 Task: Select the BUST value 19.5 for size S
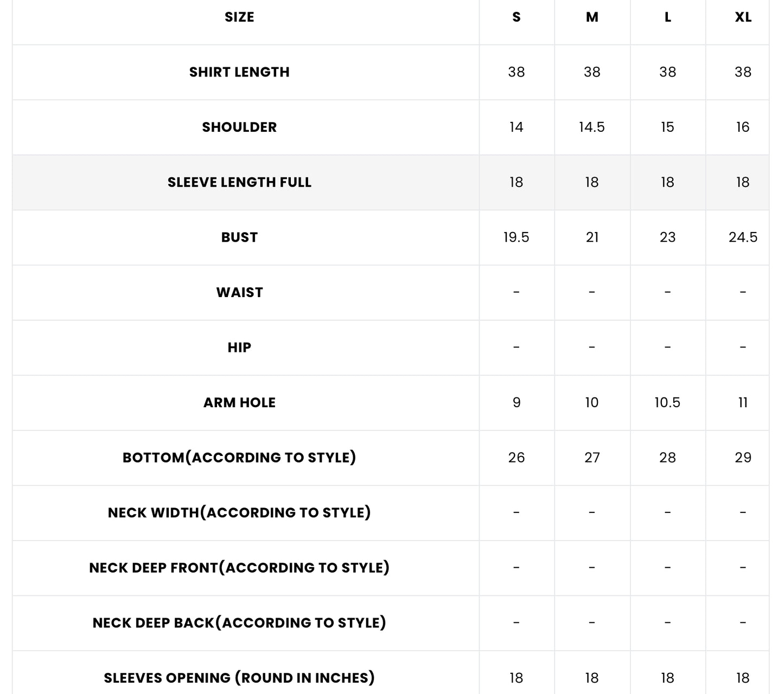coord(517,237)
